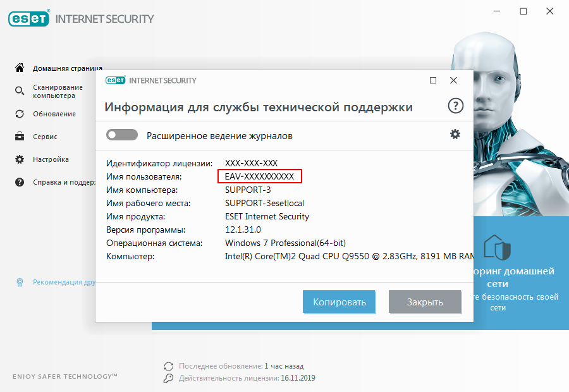This screenshot has width=569, height=392.
Task: Maximize the support information dialog
Action: (x=433, y=80)
